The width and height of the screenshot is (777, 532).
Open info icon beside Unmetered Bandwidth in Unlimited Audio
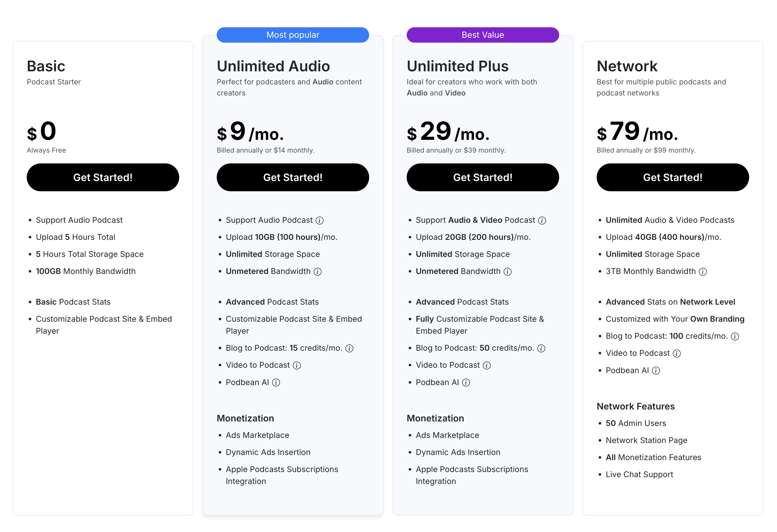318,272
